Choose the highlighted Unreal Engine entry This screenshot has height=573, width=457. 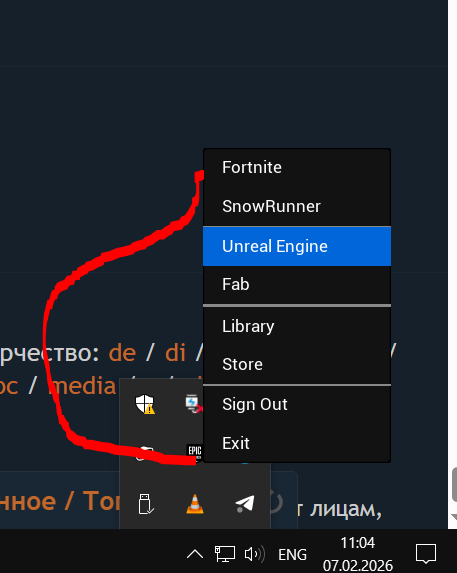pos(297,246)
